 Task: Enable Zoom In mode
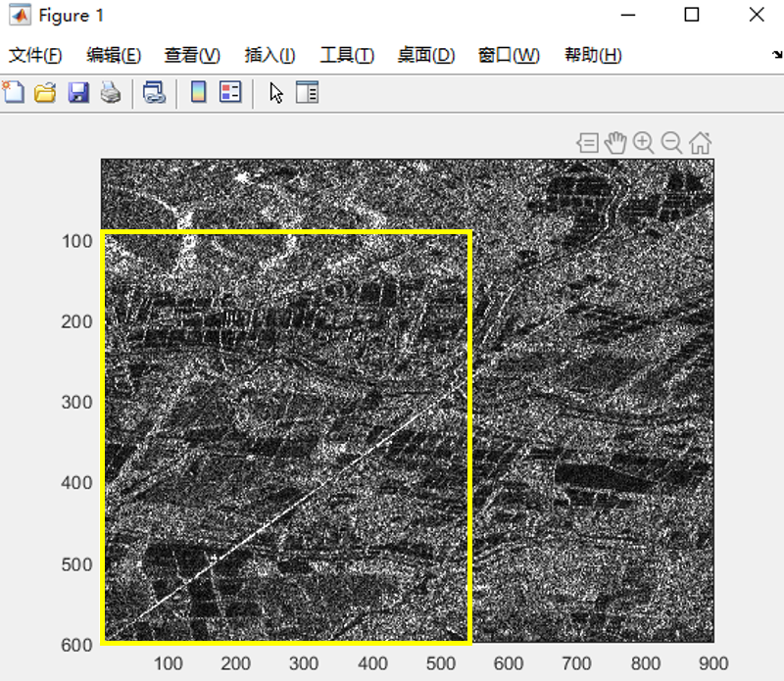[x=643, y=141]
